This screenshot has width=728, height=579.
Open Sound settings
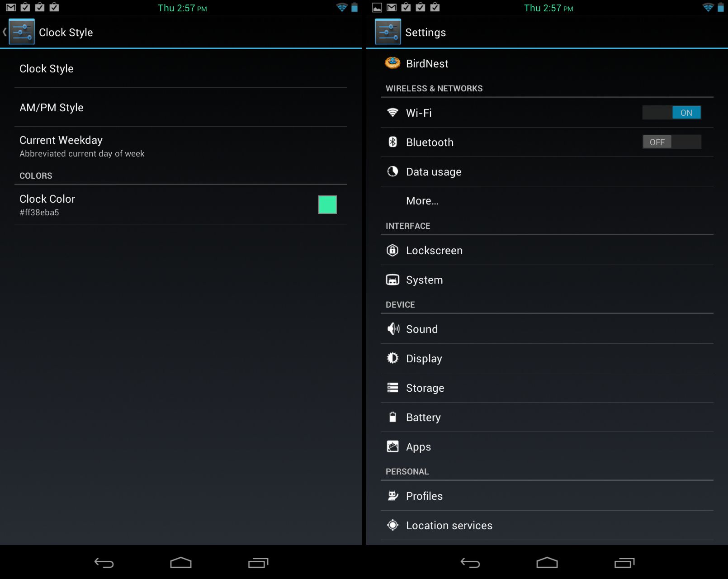[547, 329]
